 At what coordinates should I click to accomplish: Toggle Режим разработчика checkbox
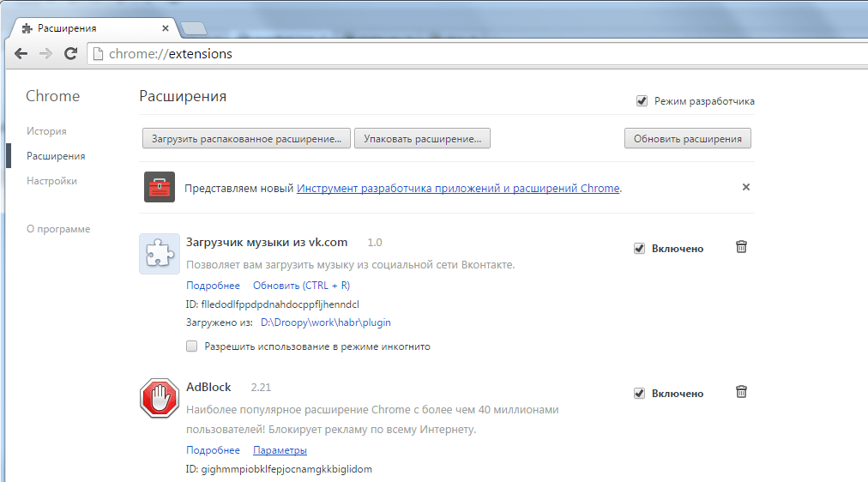click(642, 101)
